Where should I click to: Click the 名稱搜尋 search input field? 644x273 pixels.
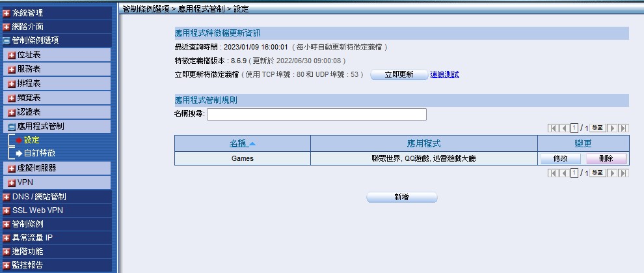316,115
